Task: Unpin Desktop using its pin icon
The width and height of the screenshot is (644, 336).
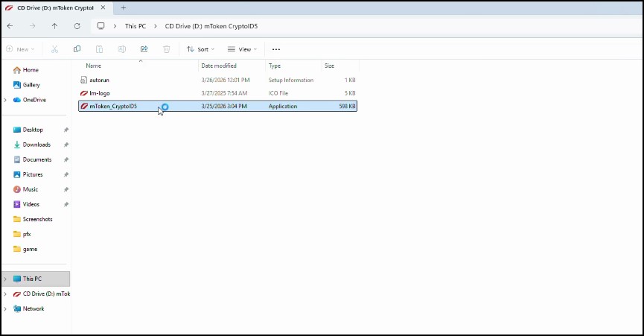Action: click(66, 130)
